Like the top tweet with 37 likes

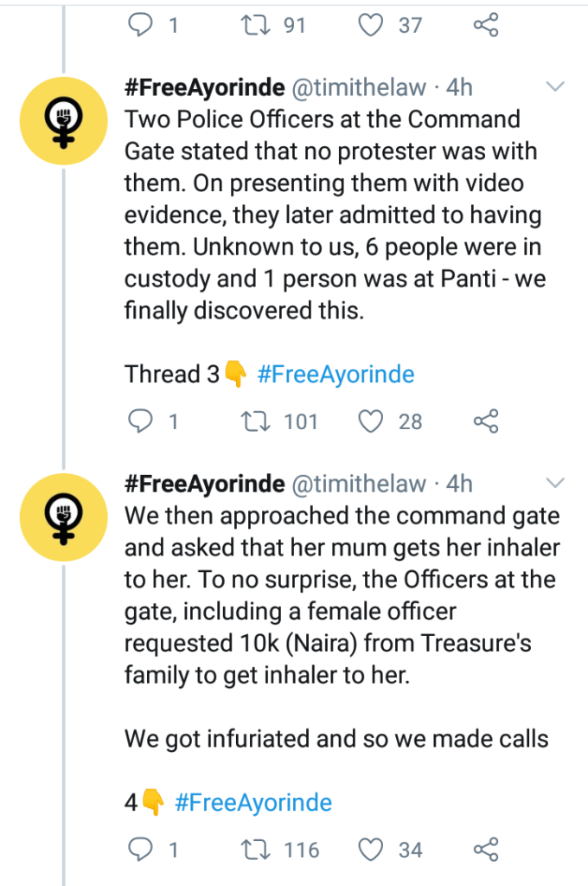[x=371, y=25]
